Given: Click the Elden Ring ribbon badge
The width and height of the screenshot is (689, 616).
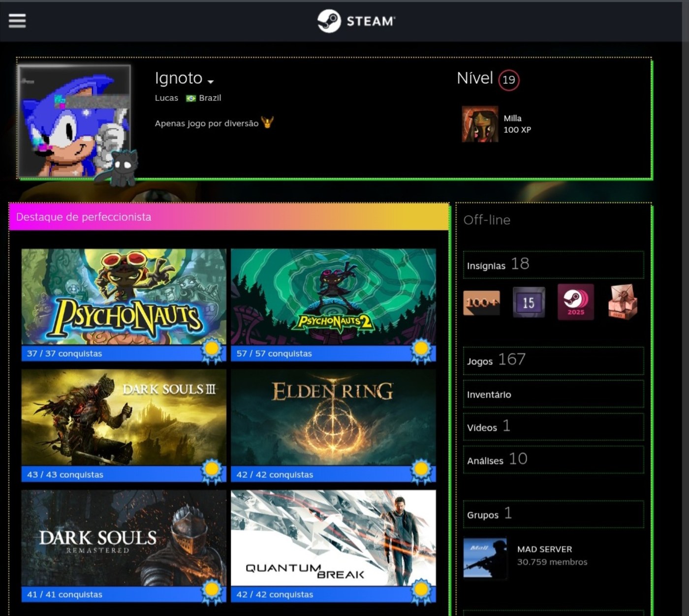Looking at the screenshot, I should [421, 471].
